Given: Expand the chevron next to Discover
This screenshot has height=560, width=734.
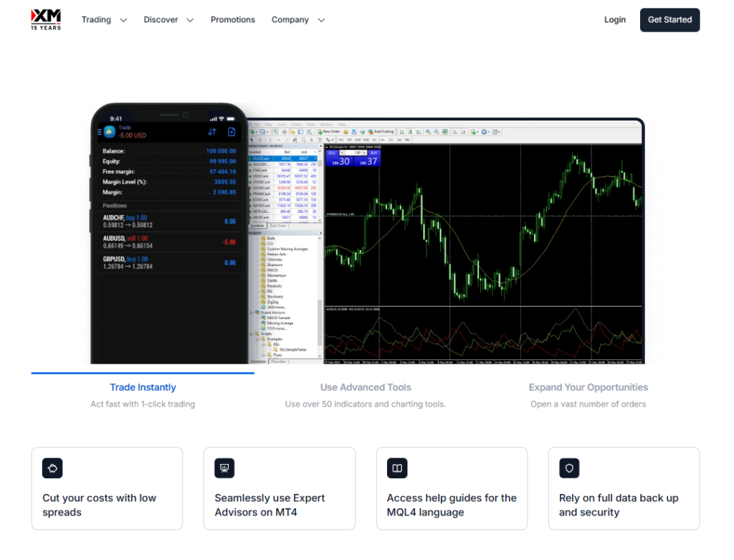Looking at the screenshot, I should [x=190, y=20].
